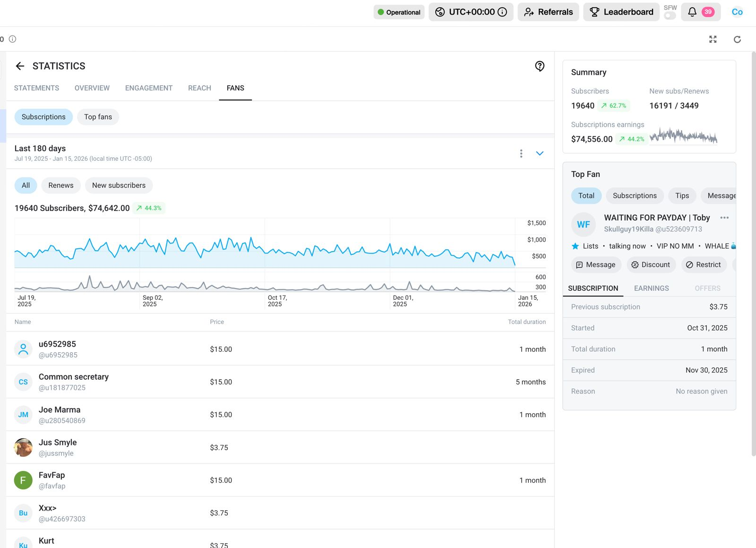The image size is (756, 548).
Task: Open the notifications bell with 39 badge
Action: [693, 12]
